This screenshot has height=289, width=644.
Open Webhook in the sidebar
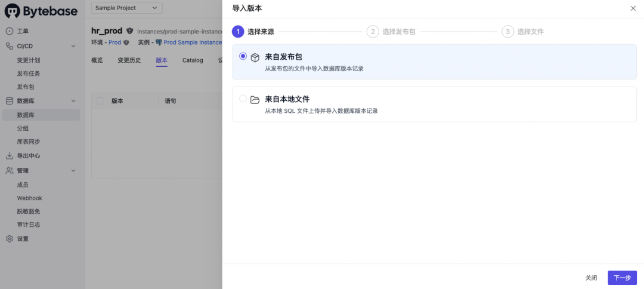tap(30, 198)
